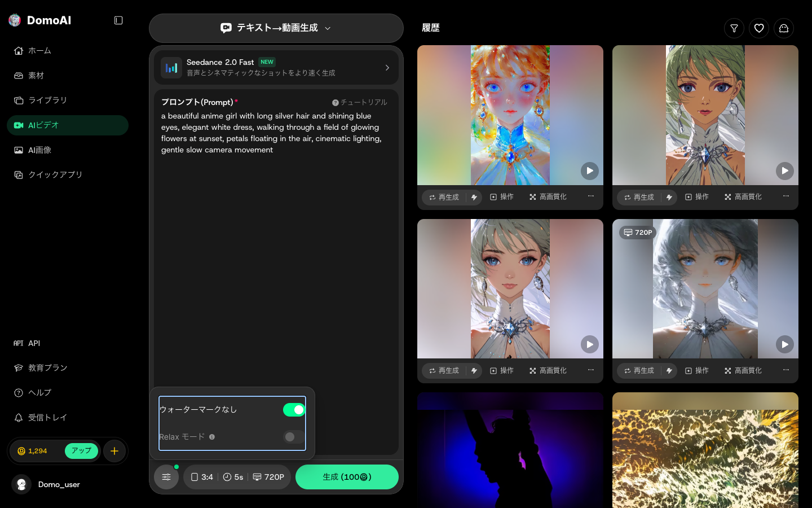The height and width of the screenshot is (508, 812).
Task: Show Relax mode info icon
Action: coord(212,437)
